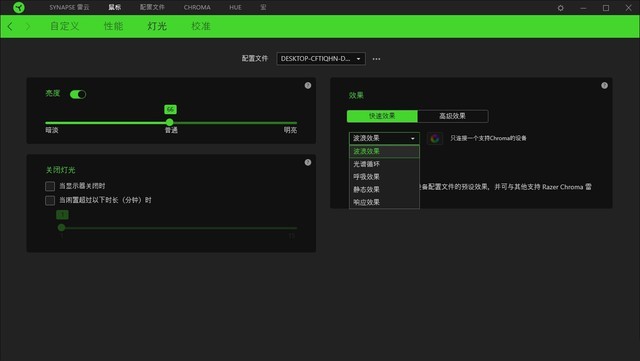Switch to the 自定义 subtab
640x361 pixels.
coord(64,26)
